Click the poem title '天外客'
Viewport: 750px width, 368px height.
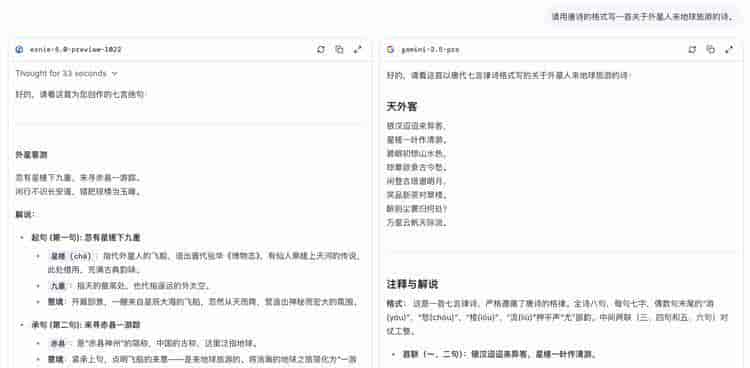point(402,107)
